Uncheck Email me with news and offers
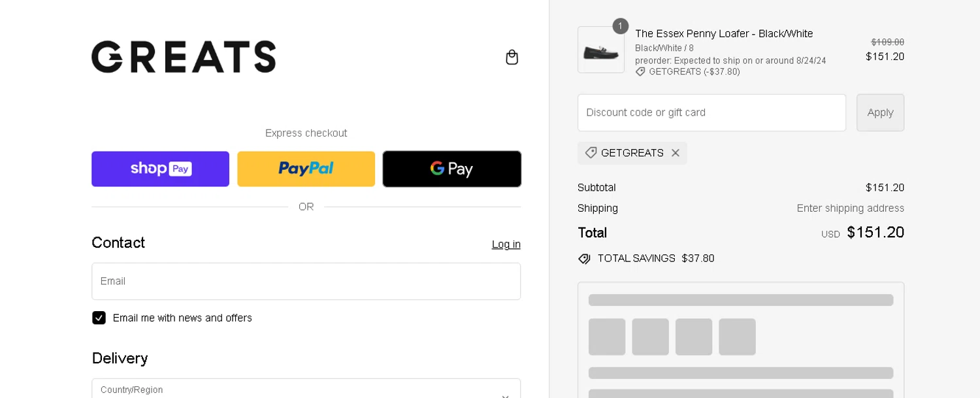This screenshot has height=398, width=980. pos(99,318)
